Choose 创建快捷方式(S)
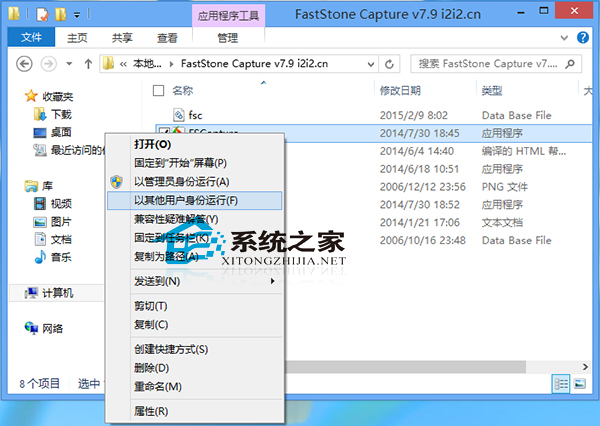The width and height of the screenshot is (600, 426). pos(195,349)
